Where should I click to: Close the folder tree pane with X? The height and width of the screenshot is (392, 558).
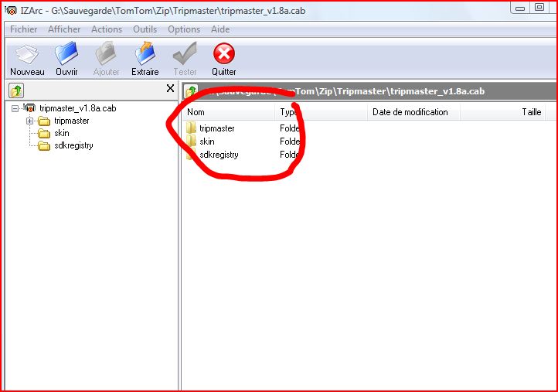click(171, 88)
